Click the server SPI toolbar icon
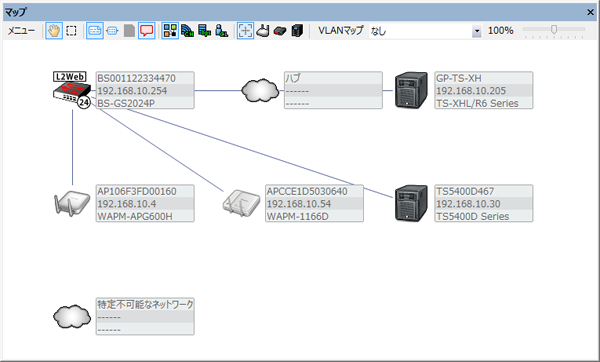 tap(205, 31)
